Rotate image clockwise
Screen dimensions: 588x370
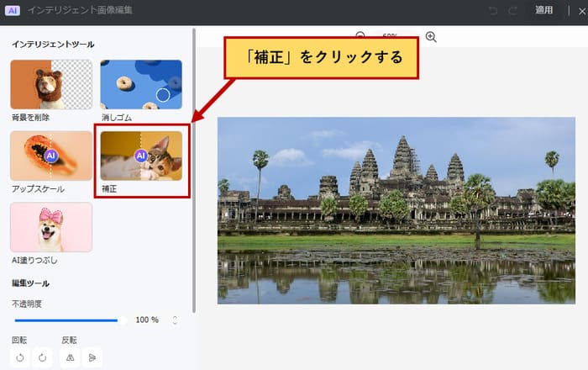[42, 357]
